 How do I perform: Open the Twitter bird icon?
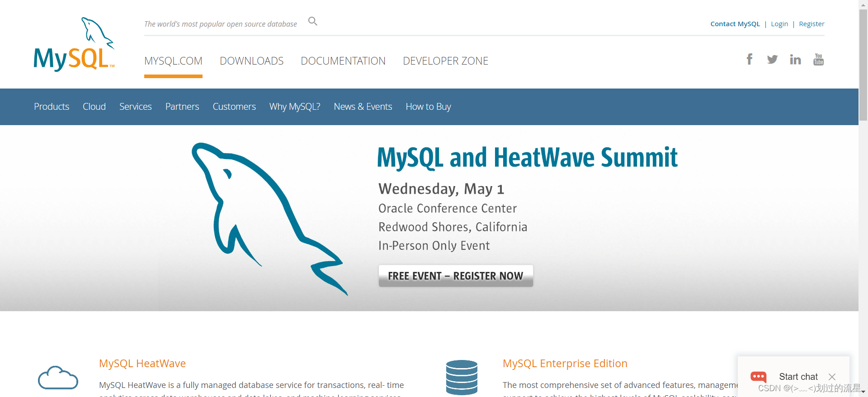tap(772, 59)
